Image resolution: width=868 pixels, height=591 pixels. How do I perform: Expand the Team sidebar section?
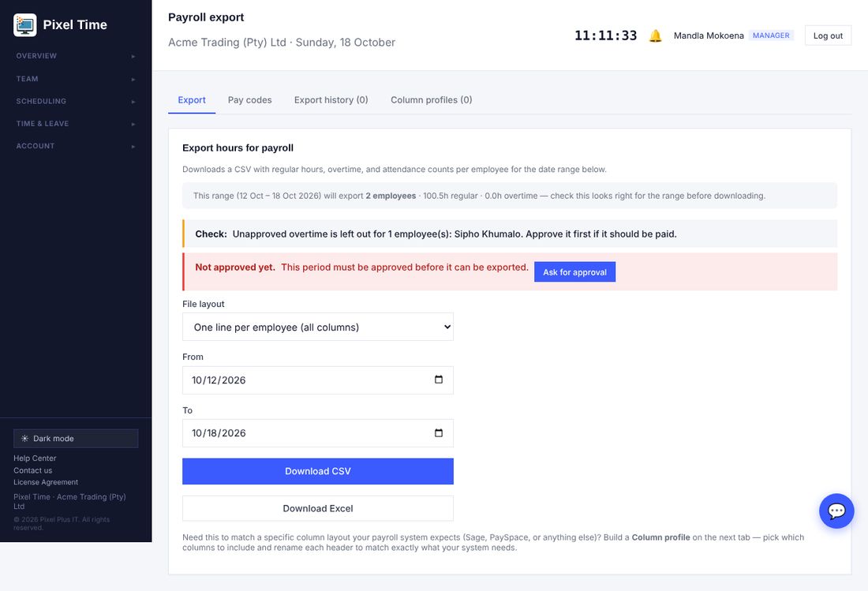pos(76,79)
